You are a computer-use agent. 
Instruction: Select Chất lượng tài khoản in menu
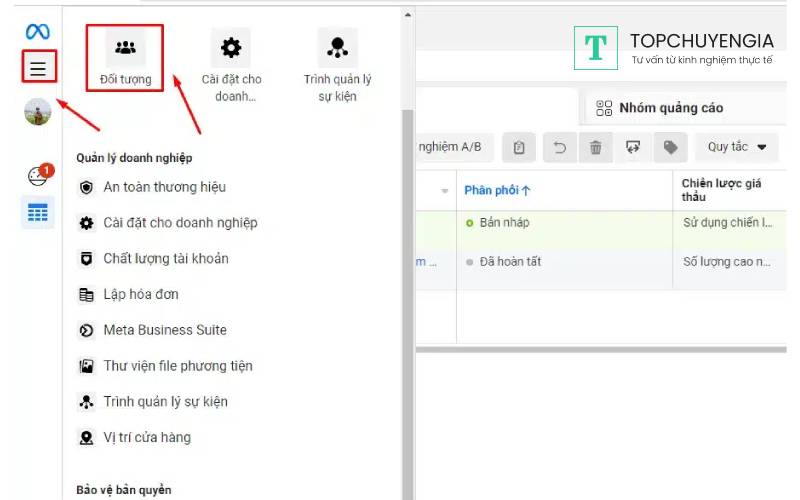tap(166, 259)
